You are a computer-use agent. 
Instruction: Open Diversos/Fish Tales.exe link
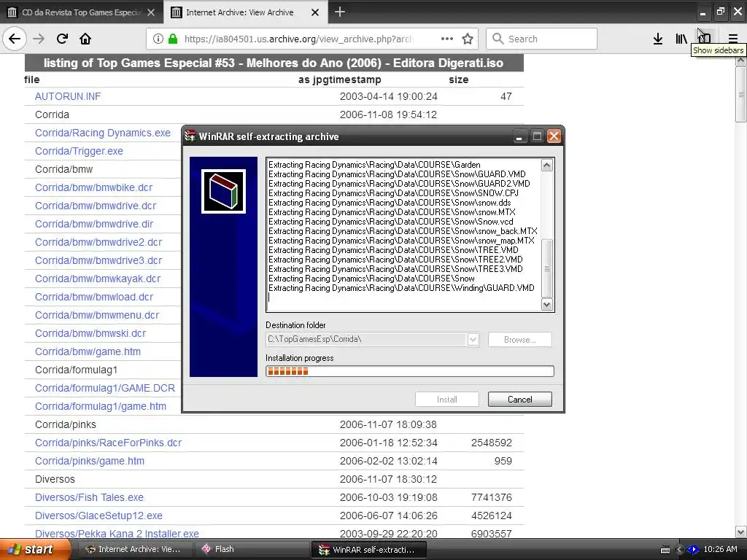[89, 497]
